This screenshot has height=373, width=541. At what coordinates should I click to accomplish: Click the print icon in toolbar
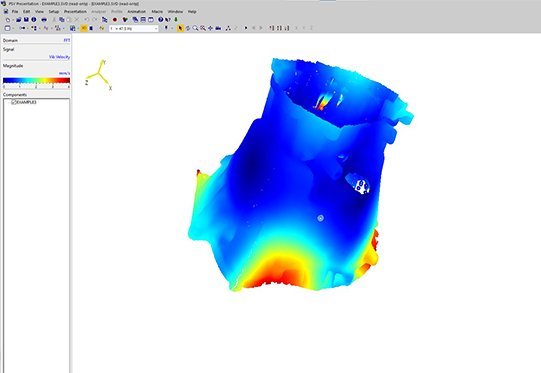click(44, 20)
